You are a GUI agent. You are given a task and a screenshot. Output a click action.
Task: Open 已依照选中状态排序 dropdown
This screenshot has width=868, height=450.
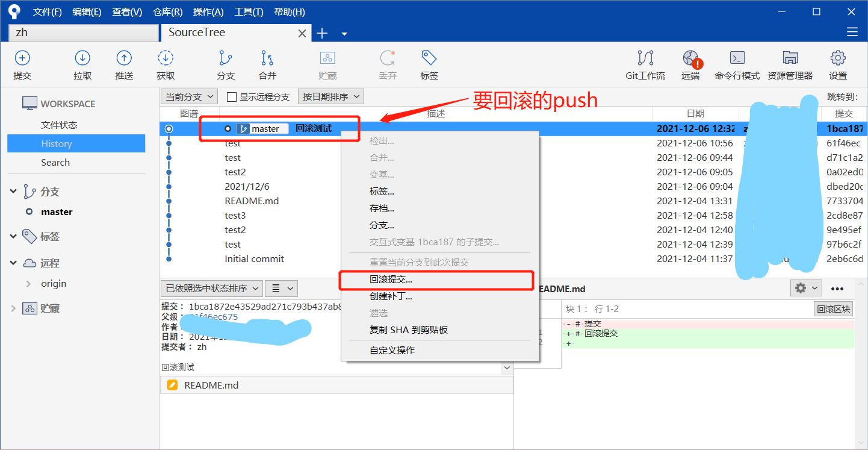[212, 289]
